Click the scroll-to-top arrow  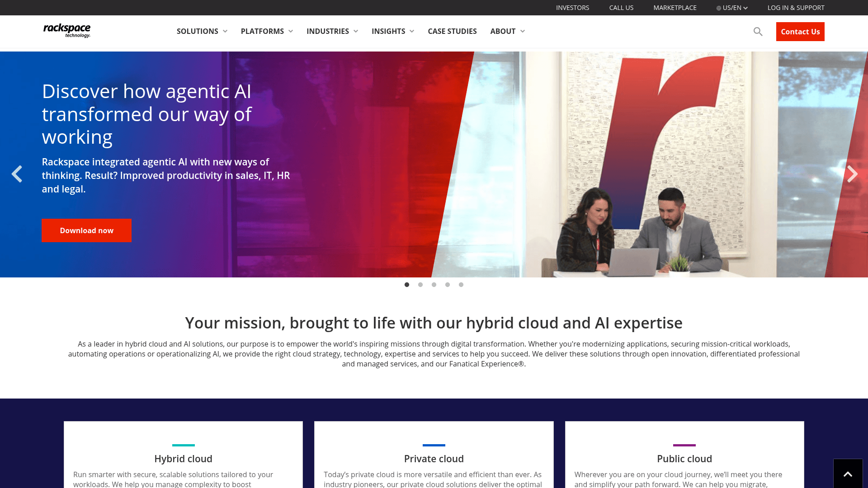[x=847, y=473]
